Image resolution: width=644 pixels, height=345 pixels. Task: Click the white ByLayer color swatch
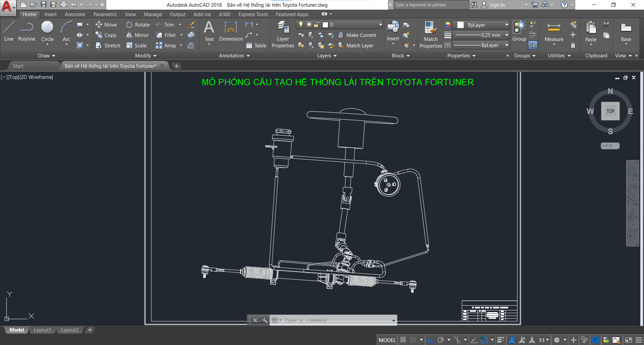[461, 25]
